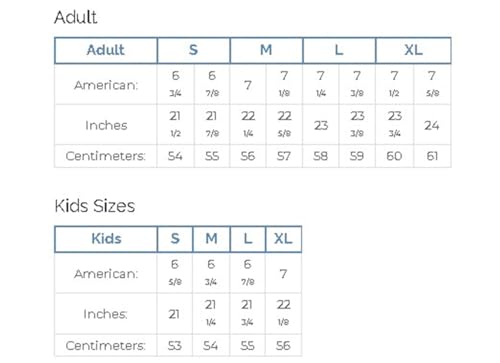The height and width of the screenshot is (363, 500).
Task: Click the 21 inches cell under Kids S
Action: 175,314
